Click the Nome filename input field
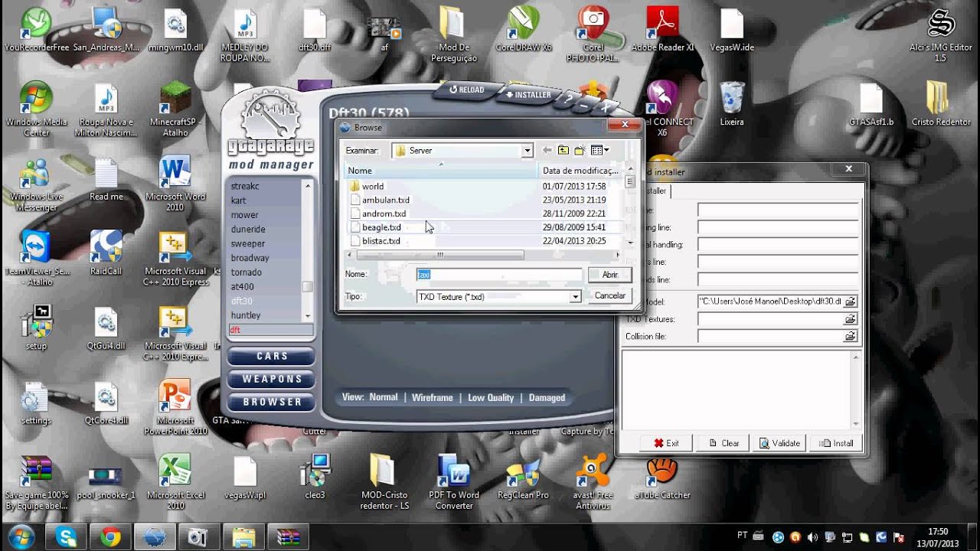The height and width of the screenshot is (551, 980). tap(499, 274)
